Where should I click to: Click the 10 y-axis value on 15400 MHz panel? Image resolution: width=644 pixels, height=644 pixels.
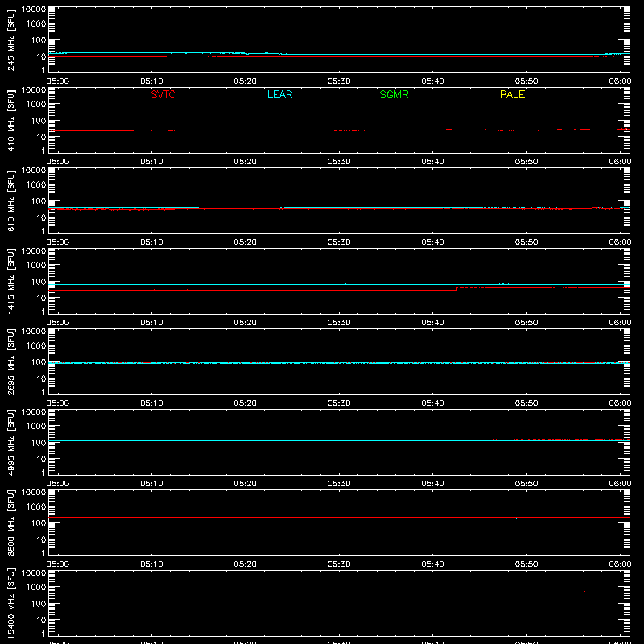(x=41, y=620)
